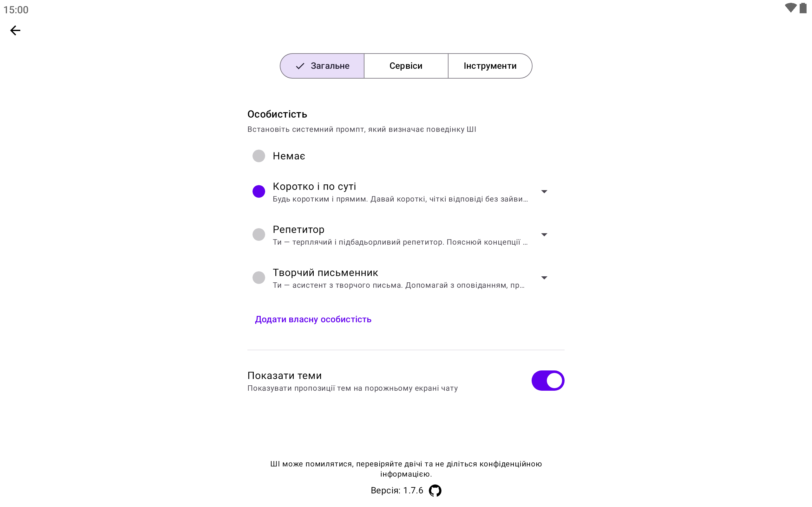Screen dimensions: 812x507
Task: Select the Немає personality radio button
Action: pyautogui.click(x=259, y=156)
